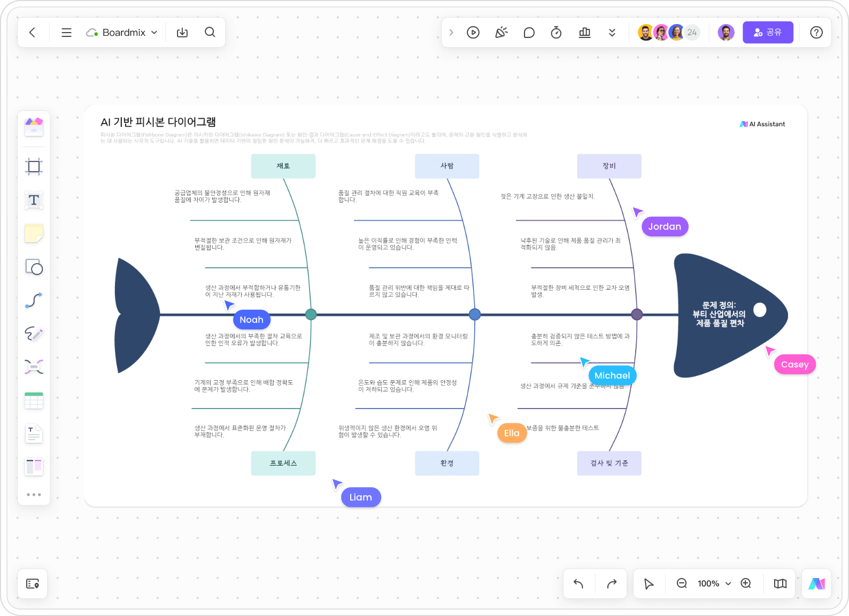The height and width of the screenshot is (616, 849).
Task: Click Ella's cursor label
Action: click(512, 433)
